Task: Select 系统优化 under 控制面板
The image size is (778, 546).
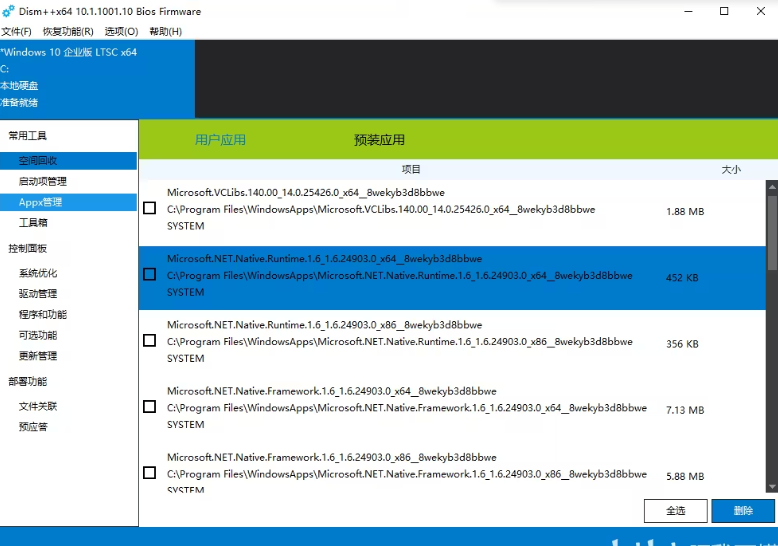Action: (x=38, y=273)
